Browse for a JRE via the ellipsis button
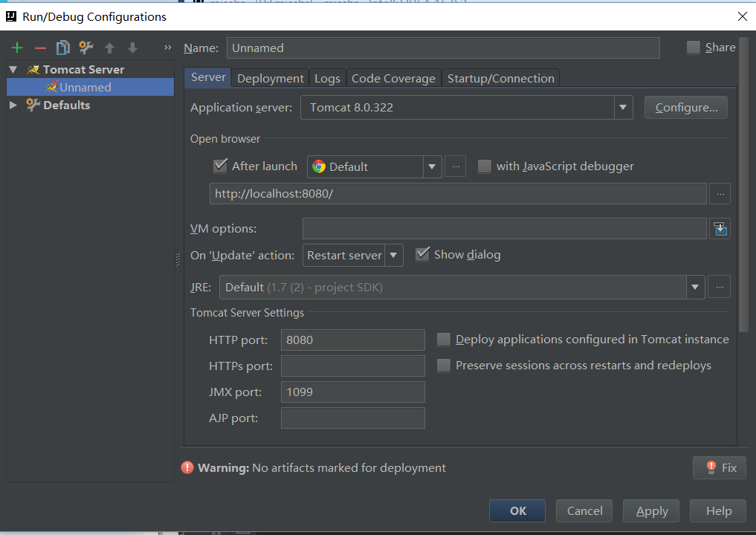The height and width of the screenshot is (535, 756). point(720,288)
